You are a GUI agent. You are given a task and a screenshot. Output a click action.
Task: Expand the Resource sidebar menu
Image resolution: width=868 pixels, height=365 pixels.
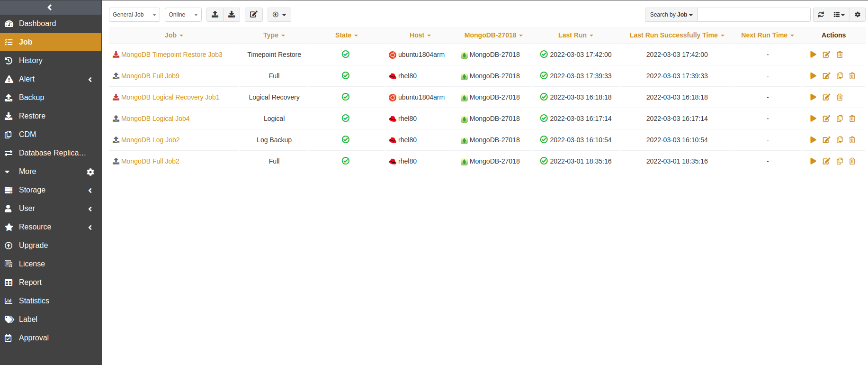pos(51,227)
